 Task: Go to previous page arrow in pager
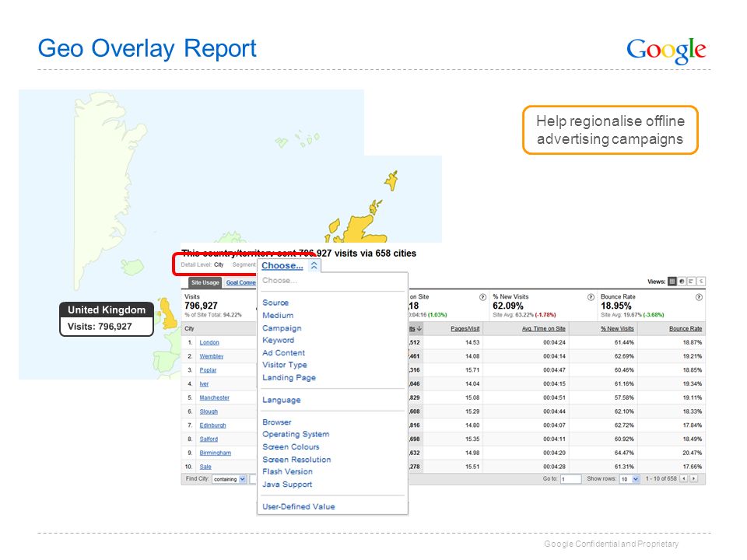point(684,478)
